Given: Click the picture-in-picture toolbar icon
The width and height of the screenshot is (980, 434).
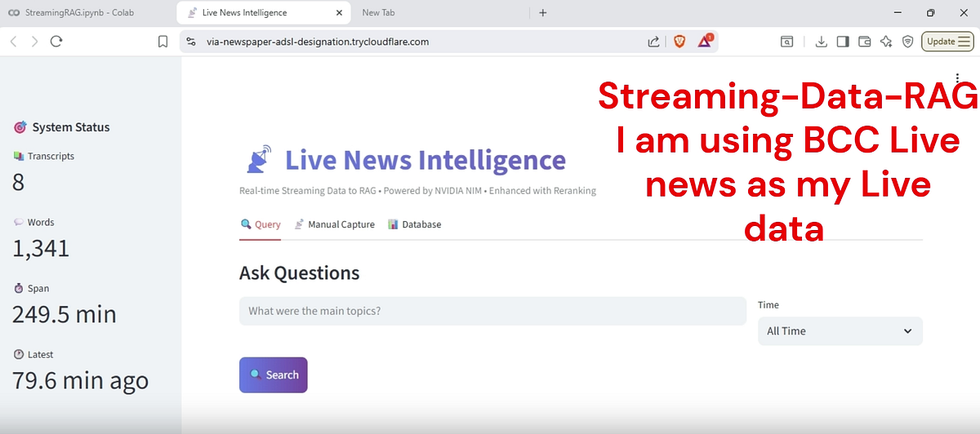Looking at the screenshot, I should tap(786, 42).
